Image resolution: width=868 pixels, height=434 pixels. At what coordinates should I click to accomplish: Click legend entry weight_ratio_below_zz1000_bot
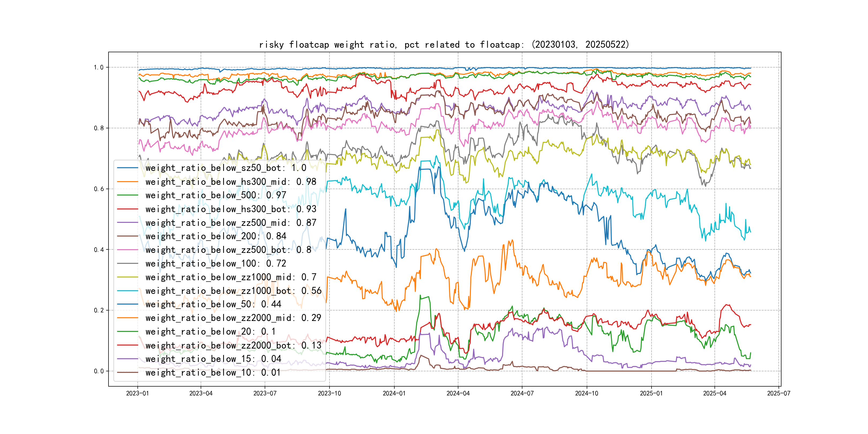[x=233, y=291]
